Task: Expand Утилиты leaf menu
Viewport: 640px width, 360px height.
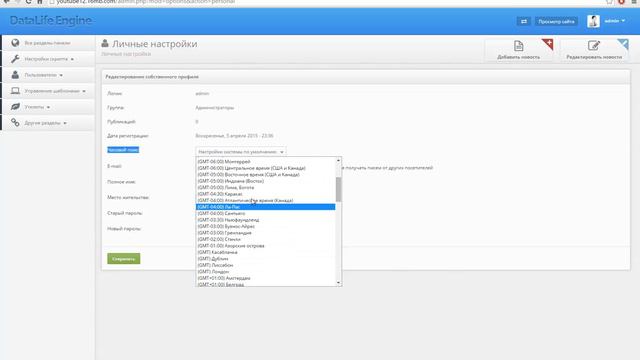Action: (48, 107)
